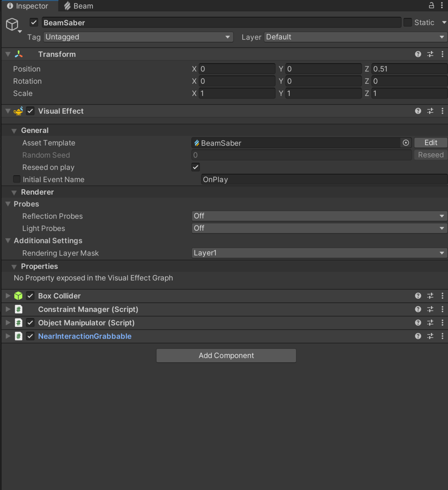Screen dimensions: 448x490
Task: Open the Inspector tab's three-dot menu
Action: pos(442,5)
